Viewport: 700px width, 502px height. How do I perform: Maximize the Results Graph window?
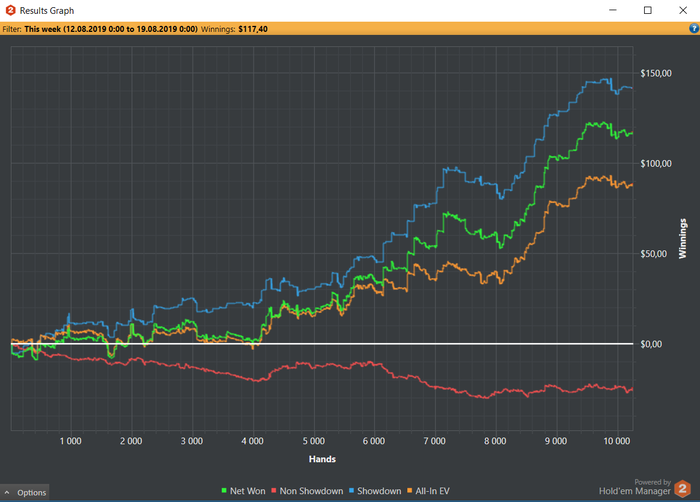[x=648, y=10]
